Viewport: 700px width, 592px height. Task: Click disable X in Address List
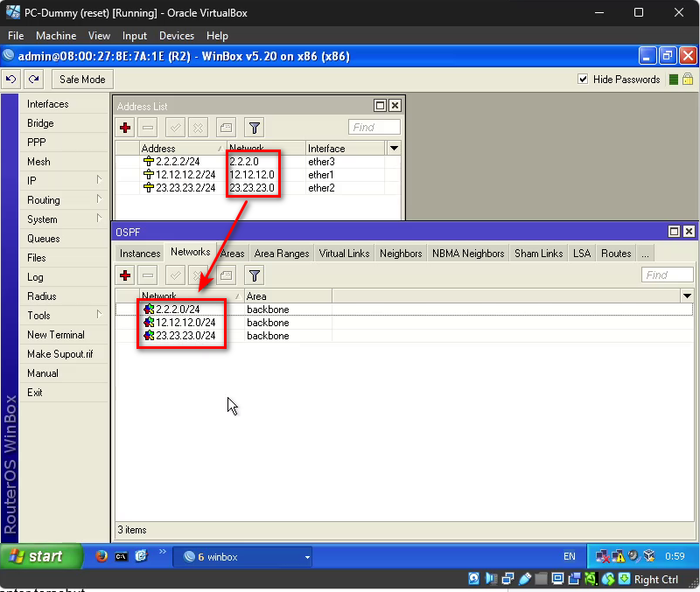(198, 128)
